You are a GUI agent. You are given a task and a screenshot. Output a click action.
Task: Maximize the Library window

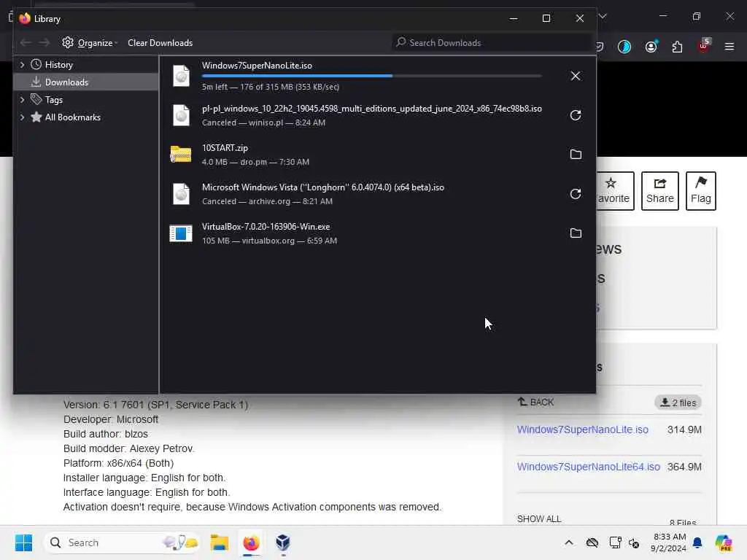click(x=546, y=18)
